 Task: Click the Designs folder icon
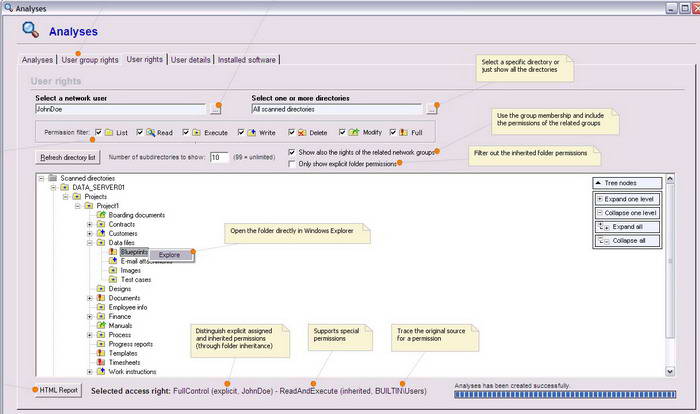pos(101,289)
